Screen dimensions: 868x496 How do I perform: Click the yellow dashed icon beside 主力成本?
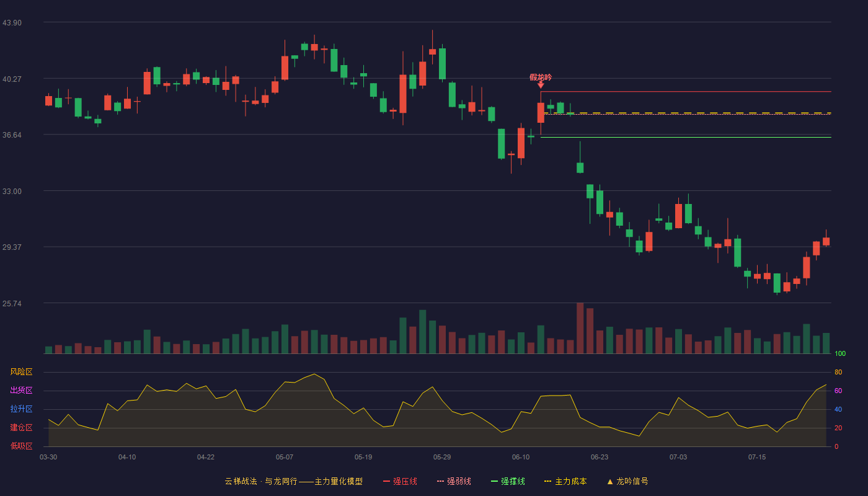547,481
